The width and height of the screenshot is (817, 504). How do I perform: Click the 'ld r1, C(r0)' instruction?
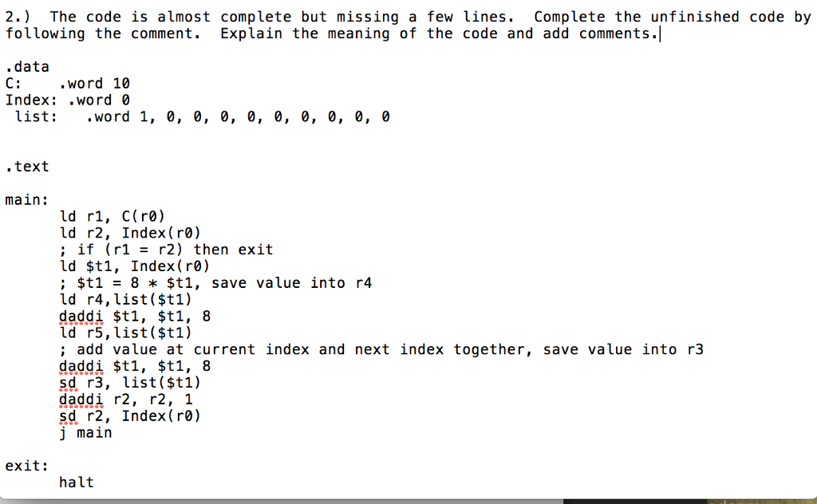(x=112, y=216)
